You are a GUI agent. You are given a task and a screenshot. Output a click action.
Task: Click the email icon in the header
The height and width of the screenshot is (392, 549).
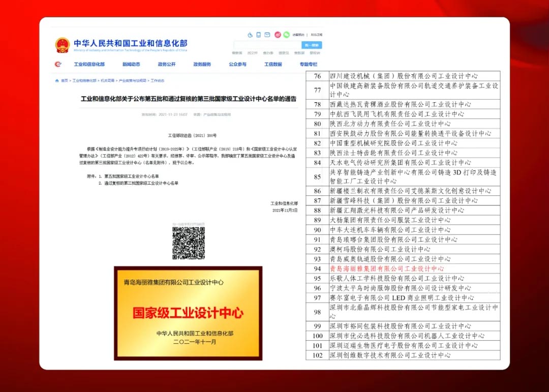click(x=267, y=35)
